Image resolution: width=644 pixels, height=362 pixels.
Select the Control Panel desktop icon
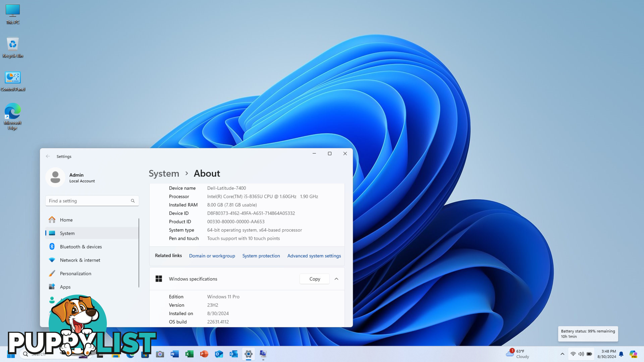[x=13, y=81]
